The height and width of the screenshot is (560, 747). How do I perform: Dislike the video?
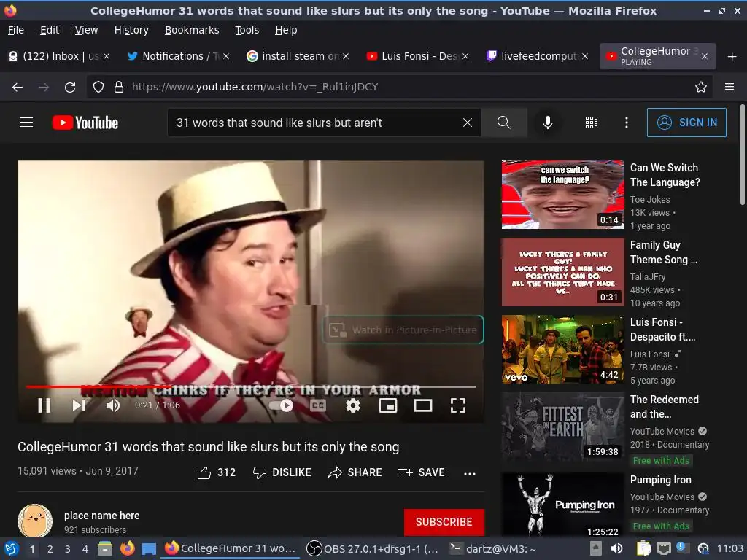(282, 472)
